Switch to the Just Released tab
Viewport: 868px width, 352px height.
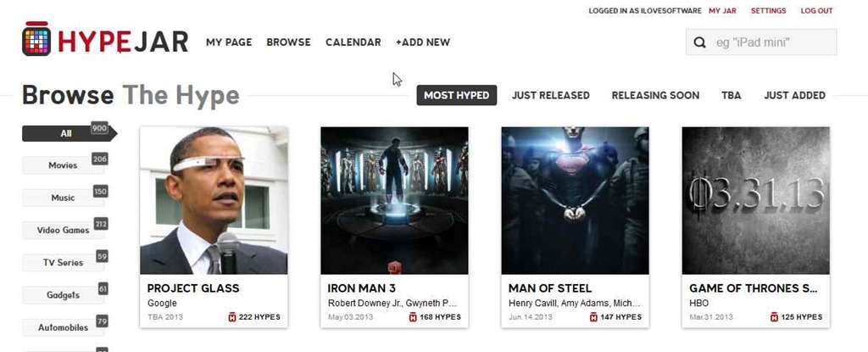[551, 95]
